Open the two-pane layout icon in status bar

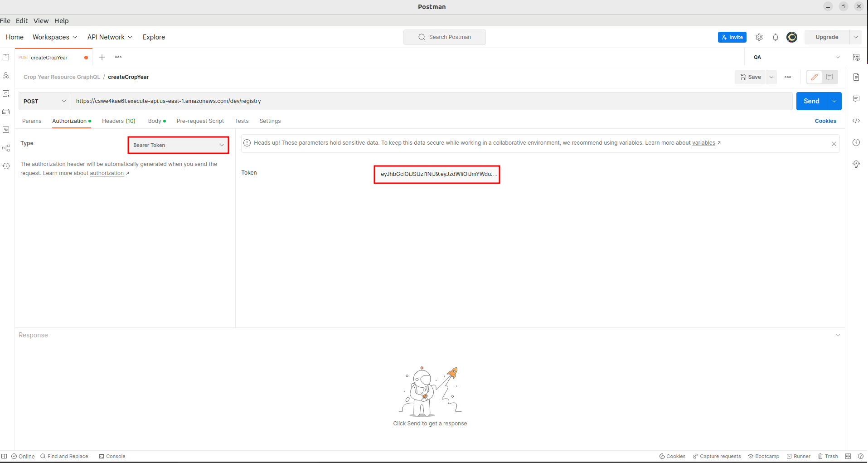pyautogui.click(x=848, y=456)
